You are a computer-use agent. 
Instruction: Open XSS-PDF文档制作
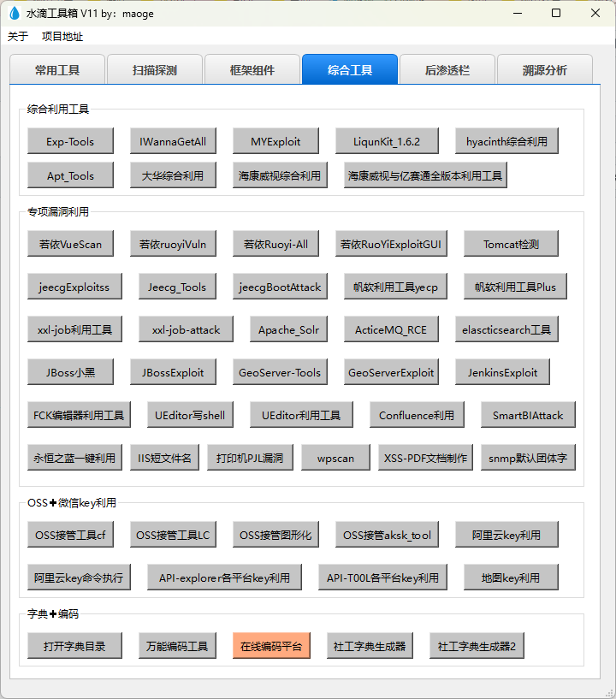click(426, 458)
